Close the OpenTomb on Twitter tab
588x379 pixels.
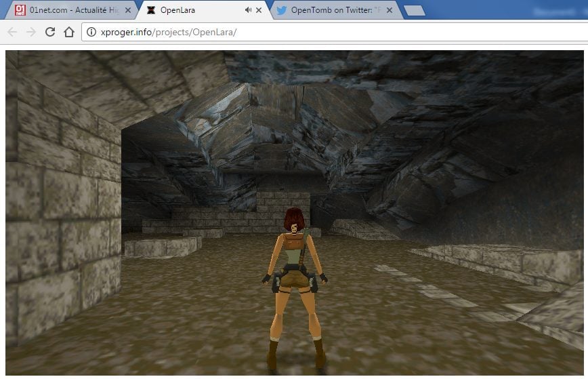(390, 10)
